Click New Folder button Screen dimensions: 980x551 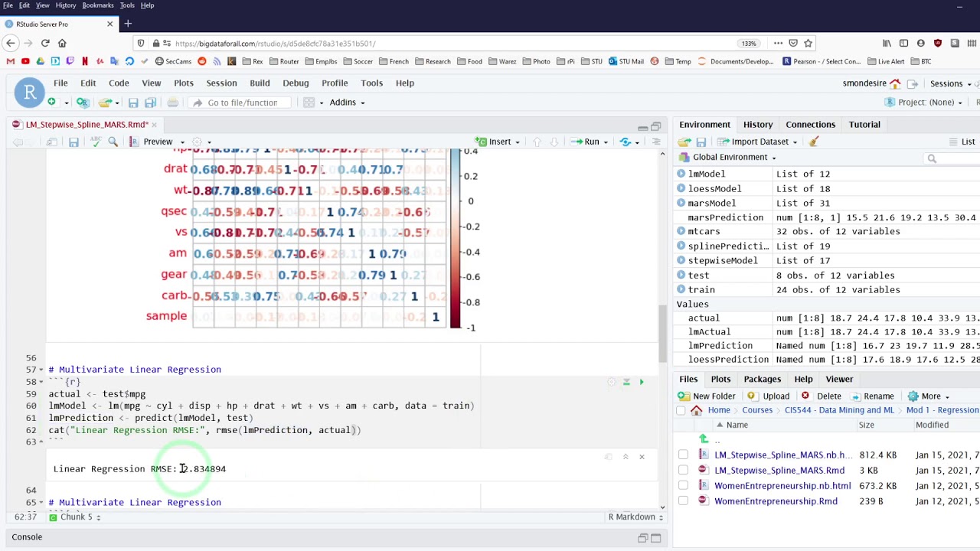coord(707,396)
